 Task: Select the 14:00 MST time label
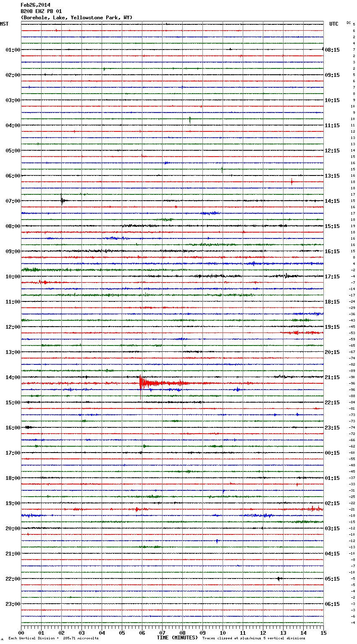[13, 377]
